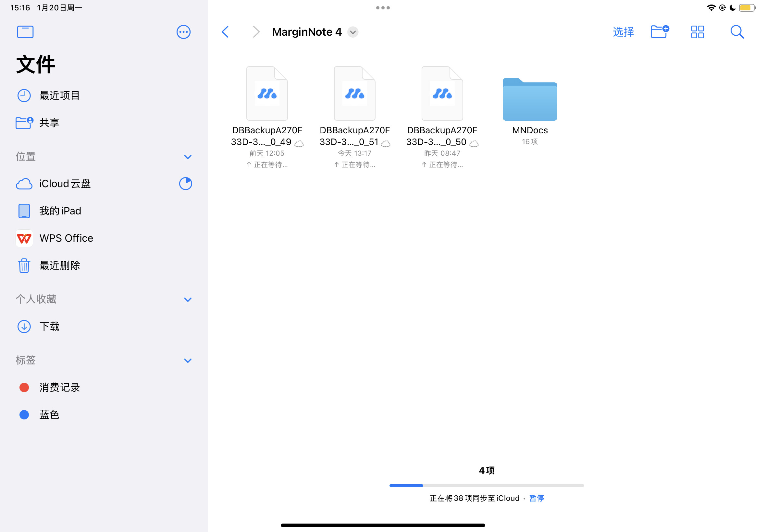This screenshot has width=766, height=532.
Task: Collapse the 位置 section
Action: [188, 157]
